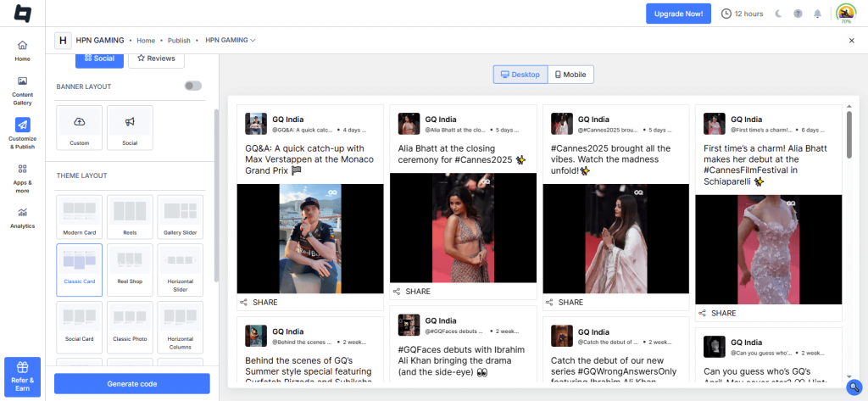This screenshot has width=868, height=401.
Task: Switch to the Reviews tab
Action: tap(156, 58)
